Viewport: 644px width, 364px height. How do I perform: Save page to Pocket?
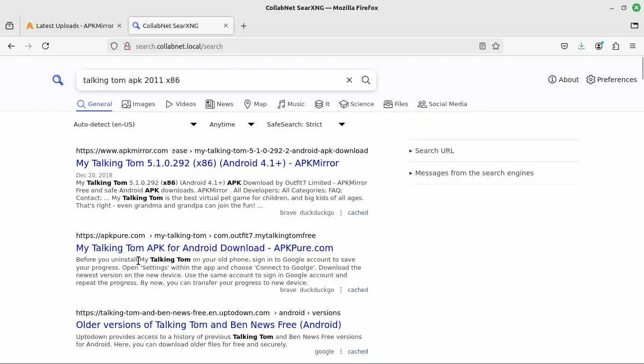point(564,46)
